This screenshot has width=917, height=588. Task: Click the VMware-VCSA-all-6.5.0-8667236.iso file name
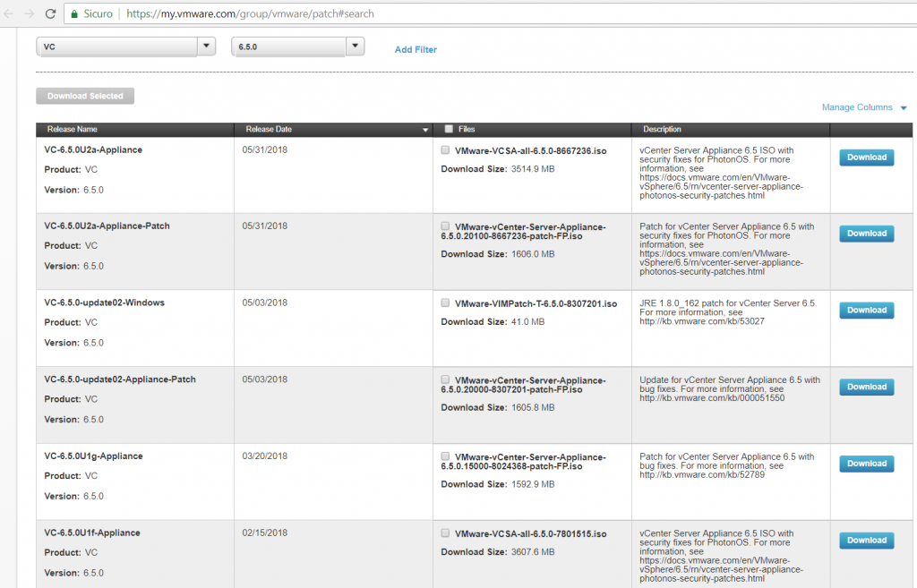(x=530, y=150)
